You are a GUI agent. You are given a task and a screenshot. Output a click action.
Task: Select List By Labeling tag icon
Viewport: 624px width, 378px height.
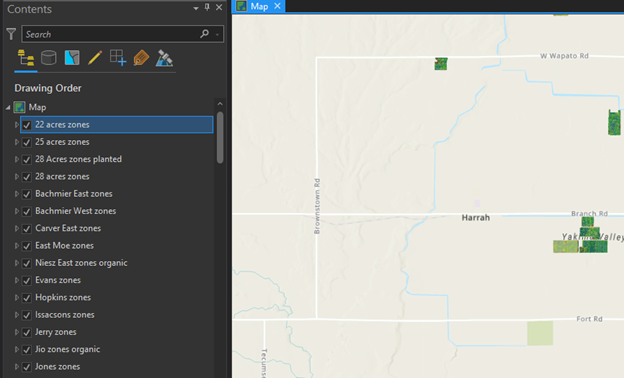click(x=141, y=58)
